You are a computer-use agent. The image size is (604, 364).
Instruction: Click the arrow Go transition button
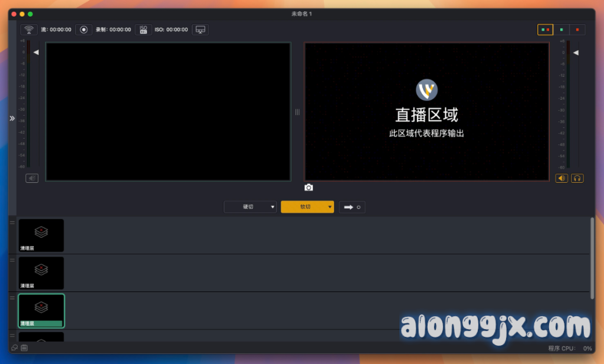(352, 207)
